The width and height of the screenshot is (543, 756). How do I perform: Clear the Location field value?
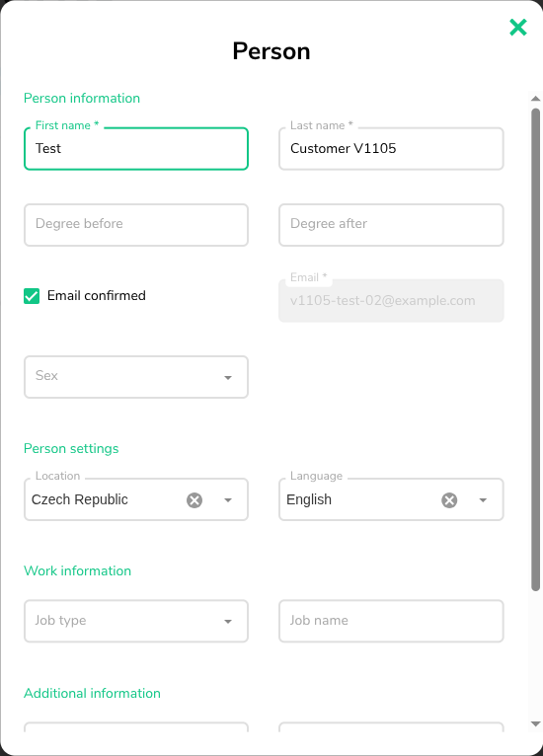194,500
